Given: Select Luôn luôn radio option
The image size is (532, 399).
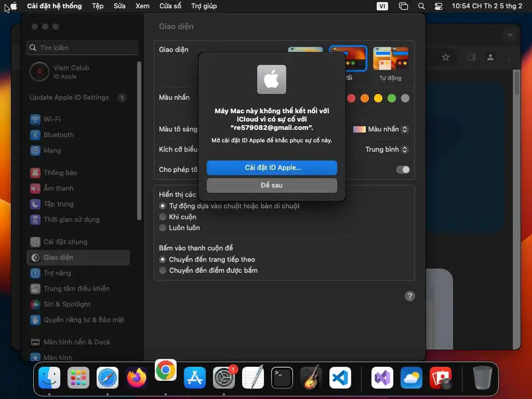Looking at the screenshot, I should [x=163, y=228].
